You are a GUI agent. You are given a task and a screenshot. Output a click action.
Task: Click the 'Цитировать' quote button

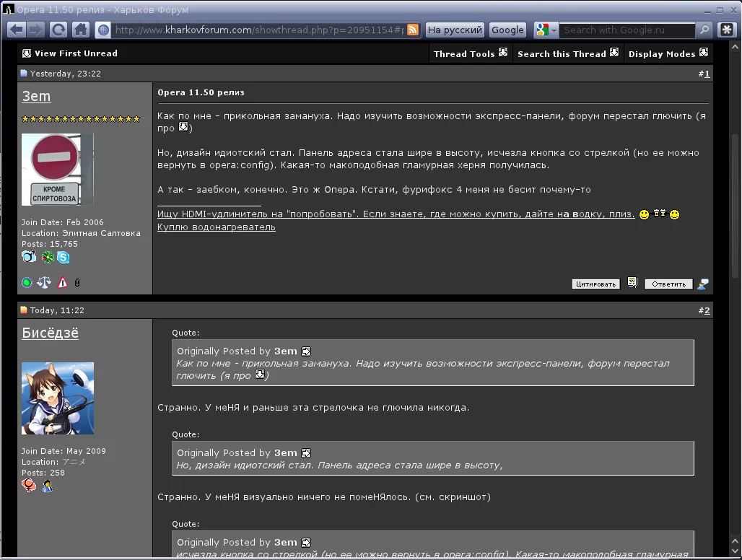coord(595,284)
